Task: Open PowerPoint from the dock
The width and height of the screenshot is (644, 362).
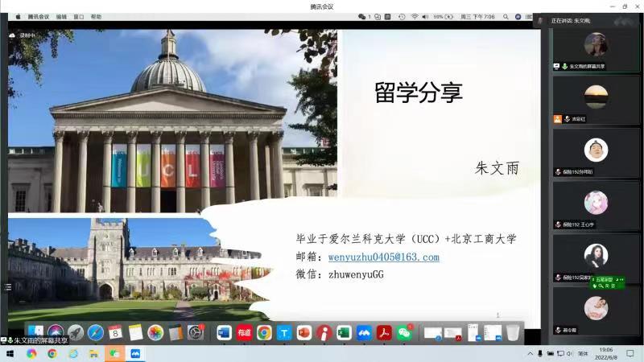Action: pyautogui.click(x=303, y=332)
